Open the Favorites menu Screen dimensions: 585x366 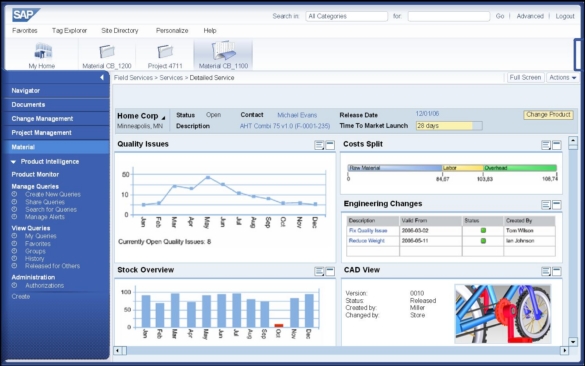25,31
